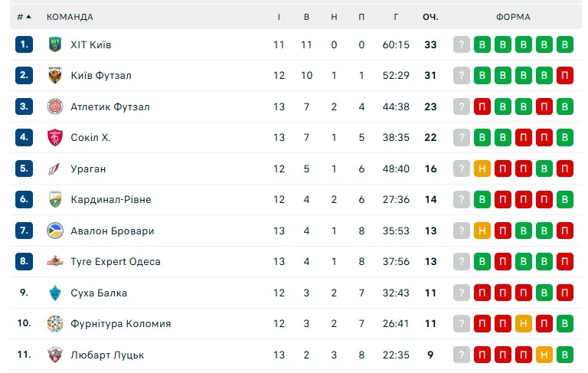Screen dimensions: 588x373
Task: Click Любарт Луцьк's orange Н form badge
Action: 544,355
